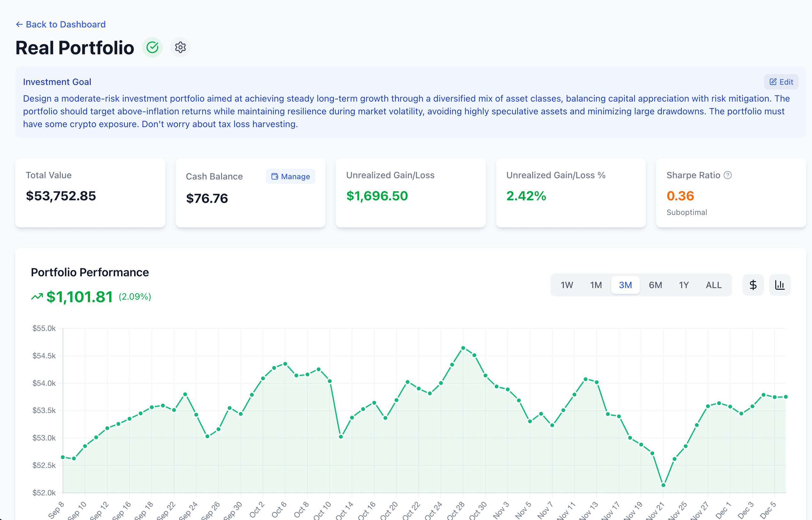Select the 1Y range option
The image size is (812, 520).
pos(684,285)
